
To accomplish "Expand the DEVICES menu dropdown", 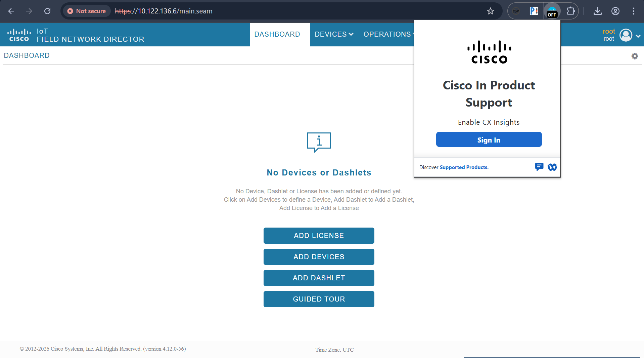I will pos(334,34).
